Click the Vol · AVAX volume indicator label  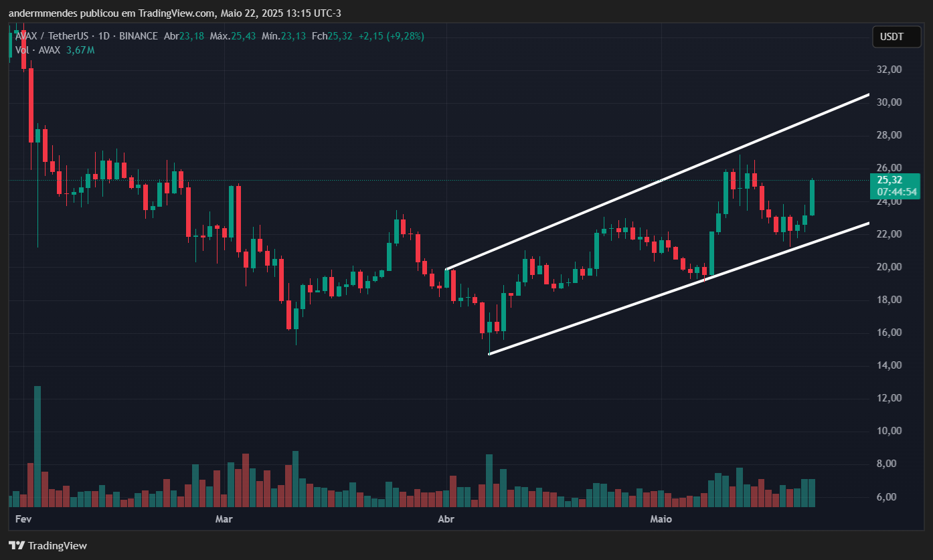pos(37,50)
